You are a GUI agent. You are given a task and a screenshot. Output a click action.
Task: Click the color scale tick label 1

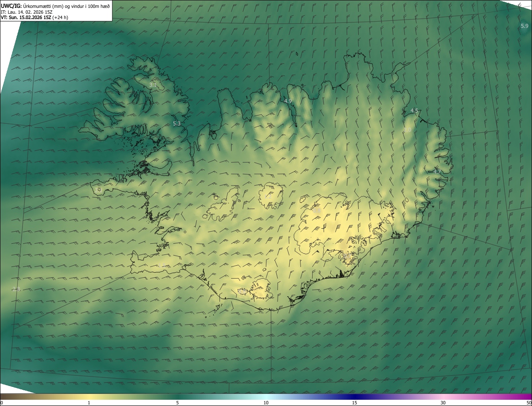pyautogui.click(x=89, y=403)
